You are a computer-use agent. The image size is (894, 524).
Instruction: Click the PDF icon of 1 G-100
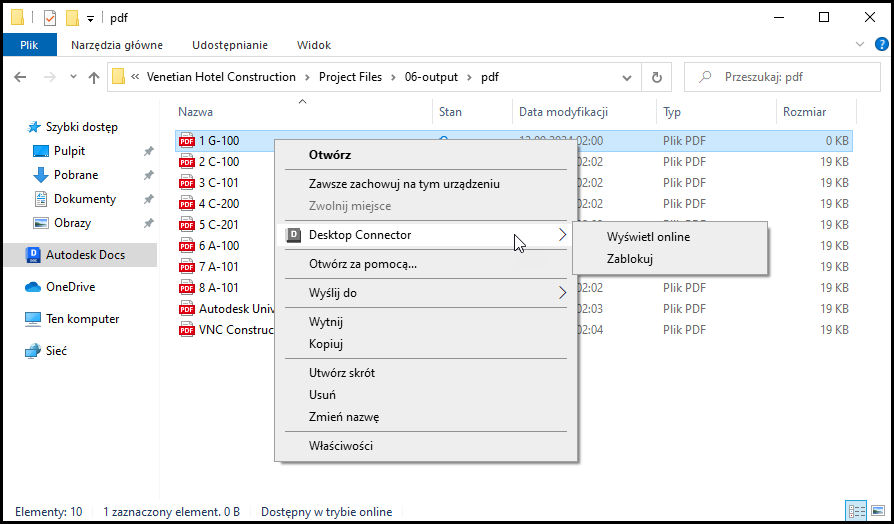187,141
